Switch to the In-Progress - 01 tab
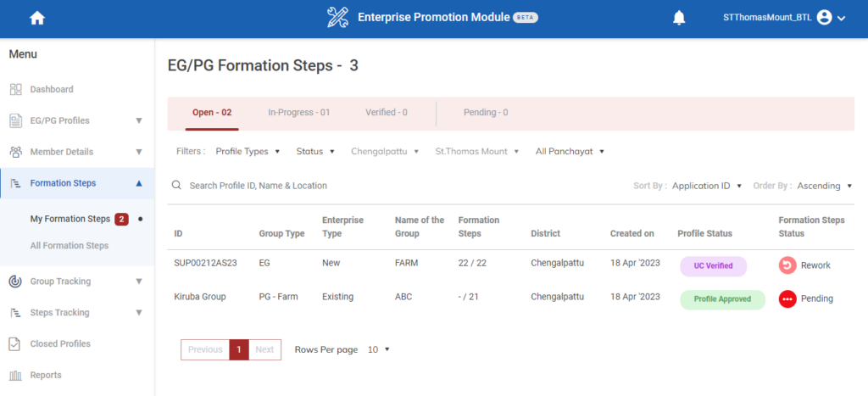The width and height of the screenshot is (868, 396). (x=298, y=112)
